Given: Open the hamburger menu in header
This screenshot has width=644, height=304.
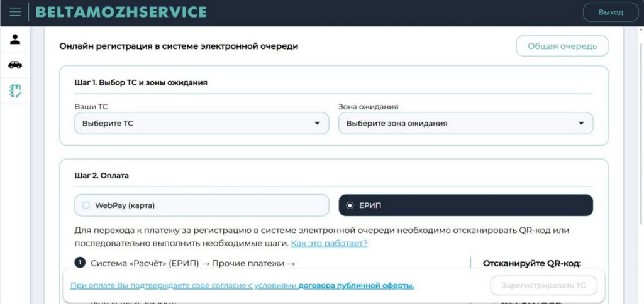Looking at the screenshot, I should (15, 13).
